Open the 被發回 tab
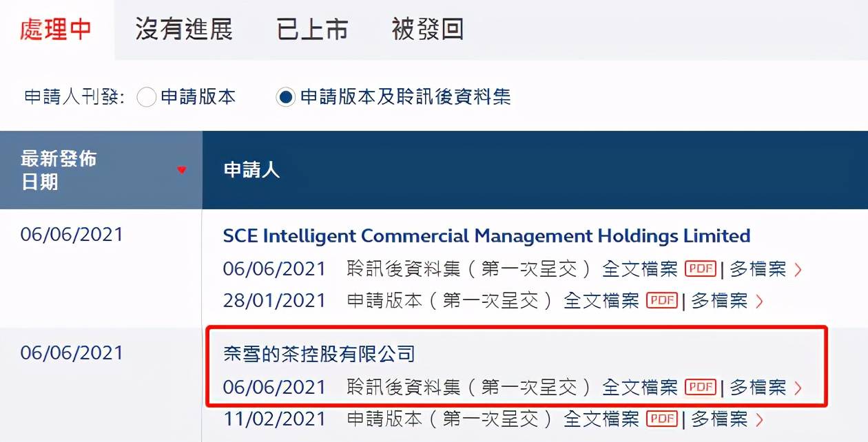This screenshot has width=868, height=442. pyautogui.click(x=427, y=30)
